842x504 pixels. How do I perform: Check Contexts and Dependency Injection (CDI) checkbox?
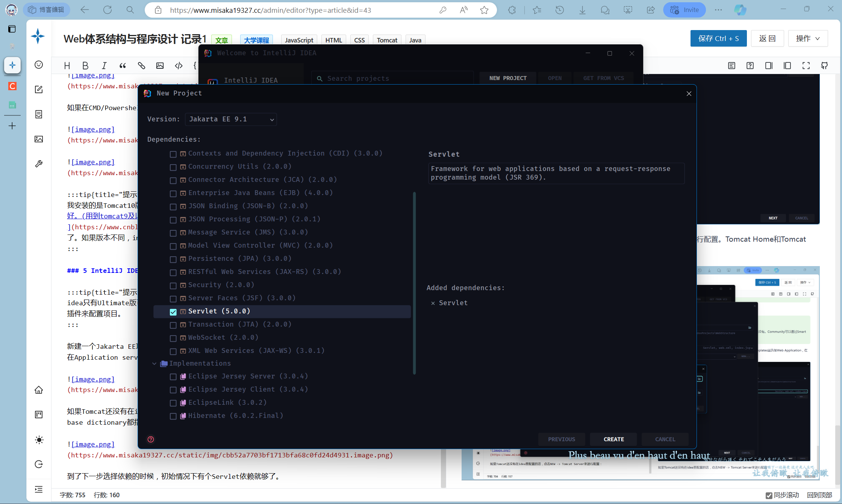(173, 154)
